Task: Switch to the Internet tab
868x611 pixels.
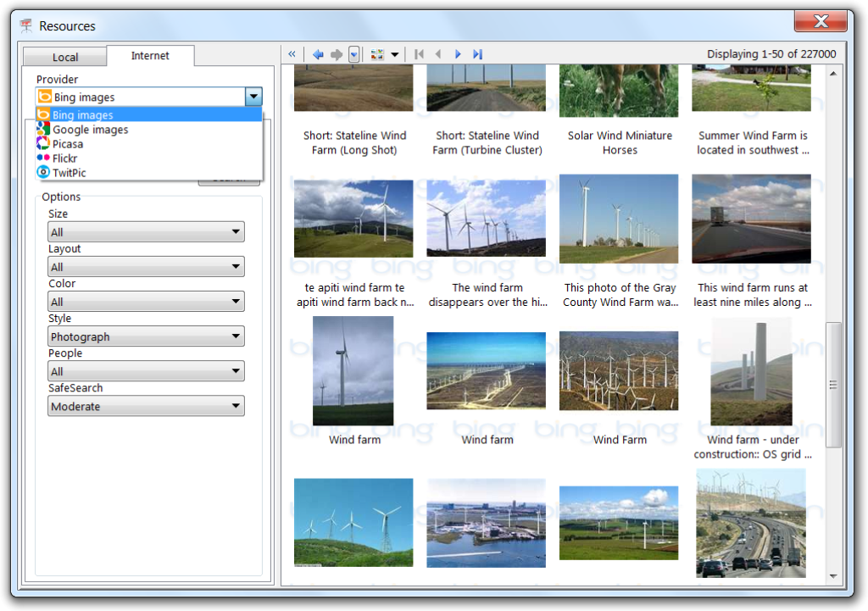Action: tap(150, 55)
